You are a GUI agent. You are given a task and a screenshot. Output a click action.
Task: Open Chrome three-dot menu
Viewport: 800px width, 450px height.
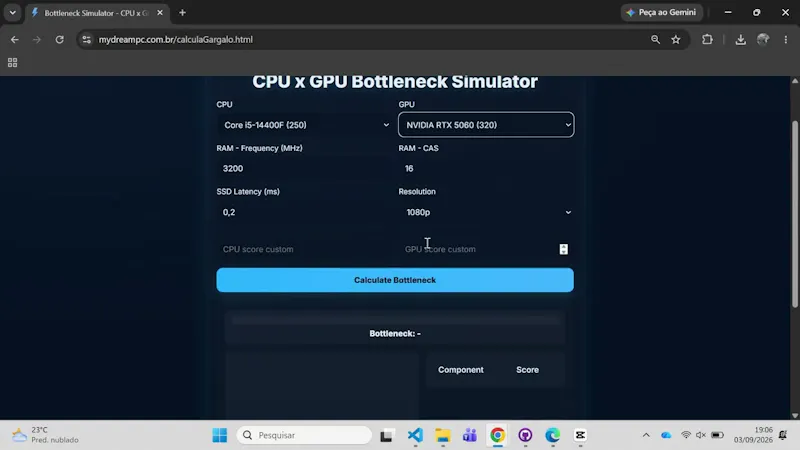click(786, 39)
